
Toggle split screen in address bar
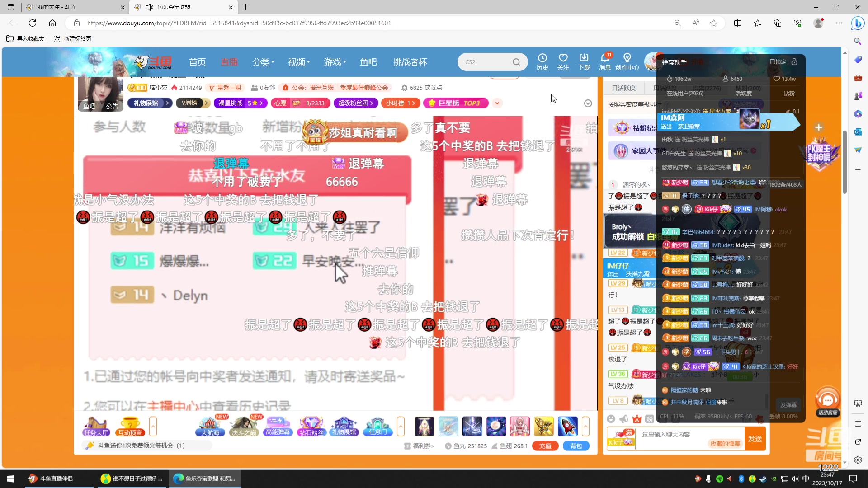coord(737,23)
